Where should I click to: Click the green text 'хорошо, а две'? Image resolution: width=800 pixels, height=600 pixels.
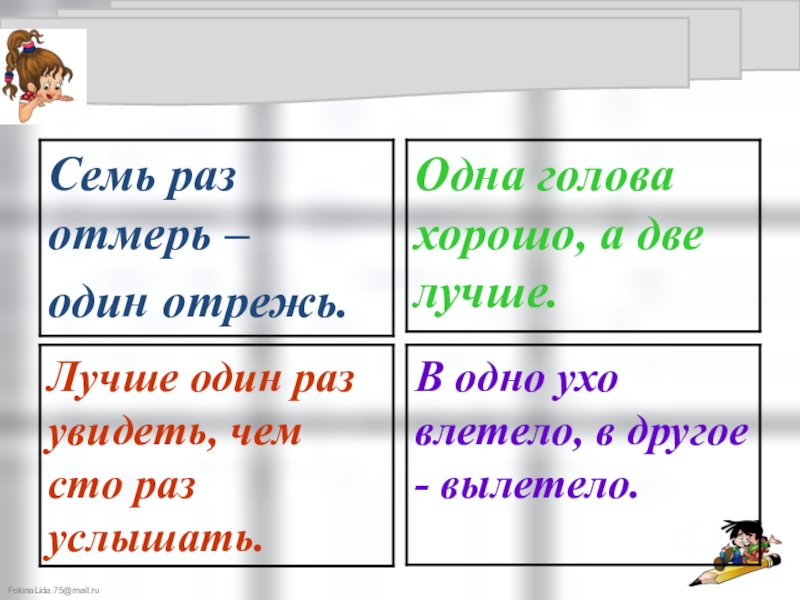tap(558, 236)
